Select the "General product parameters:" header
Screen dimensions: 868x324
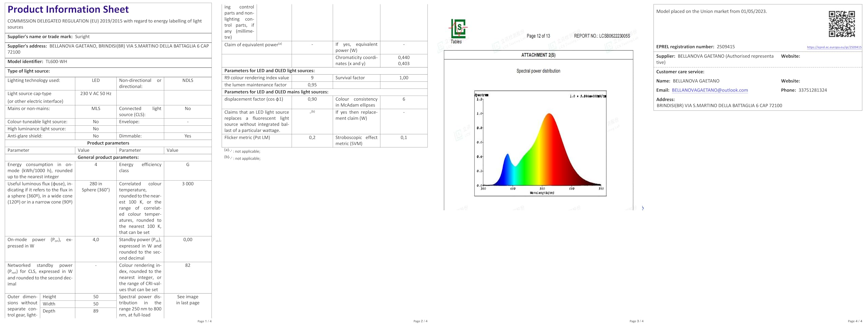(x=108, y=157)
